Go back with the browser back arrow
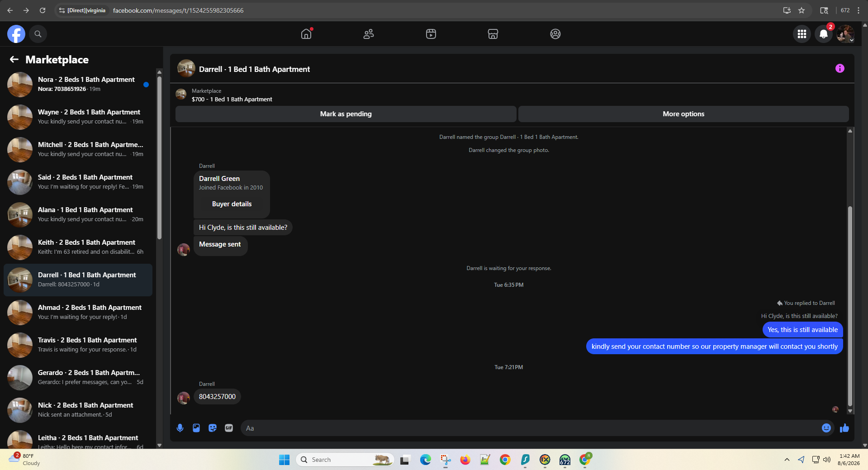This screenshot has width=868, height=470. click(x=10, y=10)
